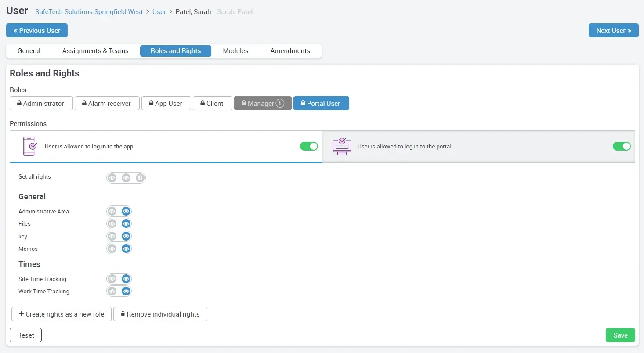Open the Modules tab

235,51
